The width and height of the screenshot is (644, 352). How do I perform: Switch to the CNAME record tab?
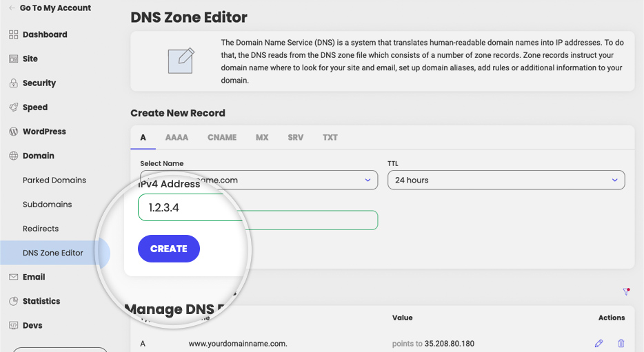(222, 138)
